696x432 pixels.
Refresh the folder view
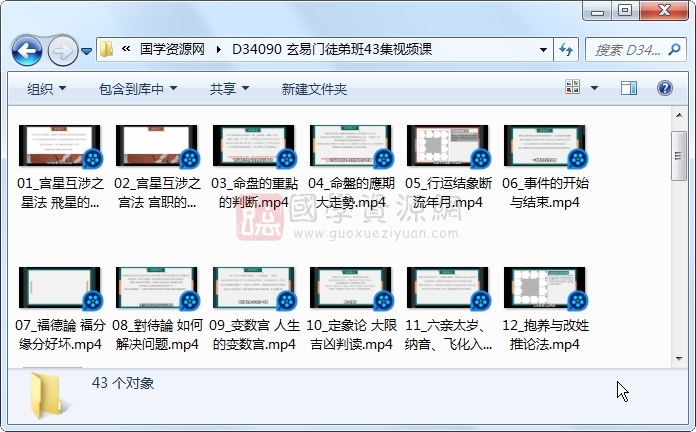pyautogui.click(x=566, y=49)
